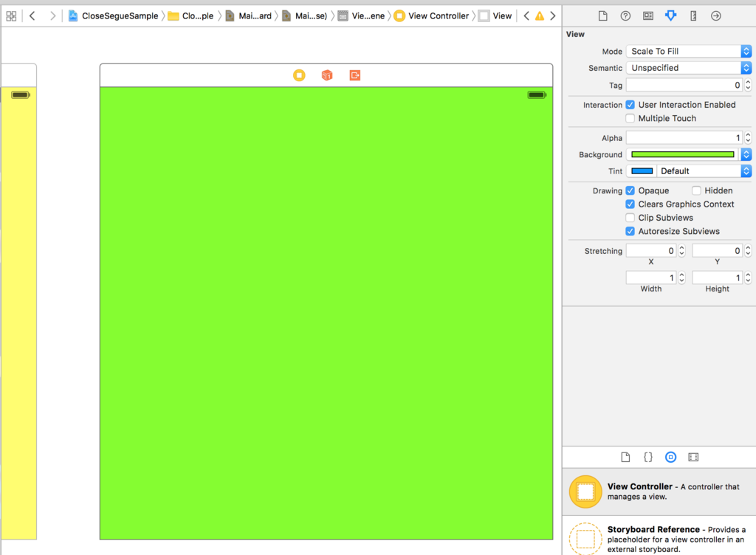Click the Stretching Height field
Viewport: 756px width, 555px height.
click(717, 277)
